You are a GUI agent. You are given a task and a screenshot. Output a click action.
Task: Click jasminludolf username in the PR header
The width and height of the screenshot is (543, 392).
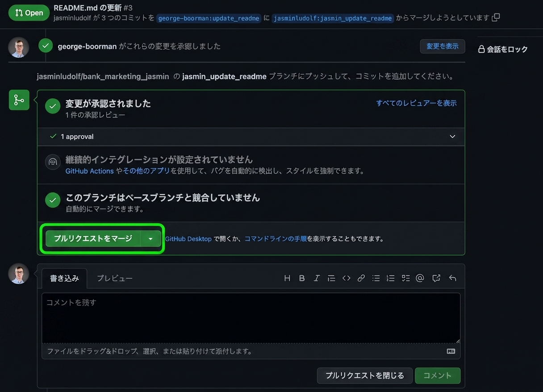coord(72,18)
